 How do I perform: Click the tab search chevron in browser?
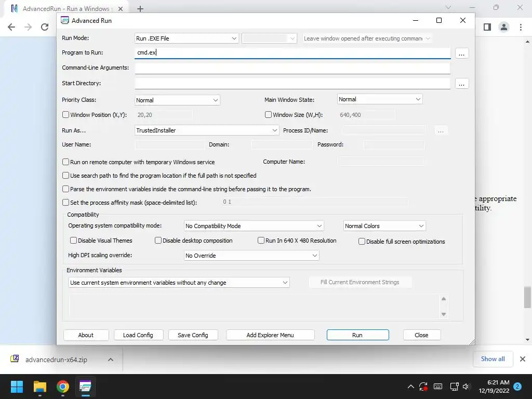[x=448, y=7]
